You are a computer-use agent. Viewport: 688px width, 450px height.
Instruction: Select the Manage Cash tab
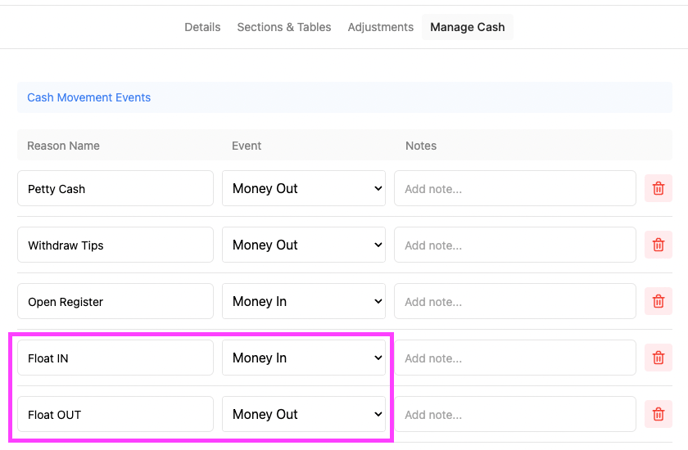[467, 27]
